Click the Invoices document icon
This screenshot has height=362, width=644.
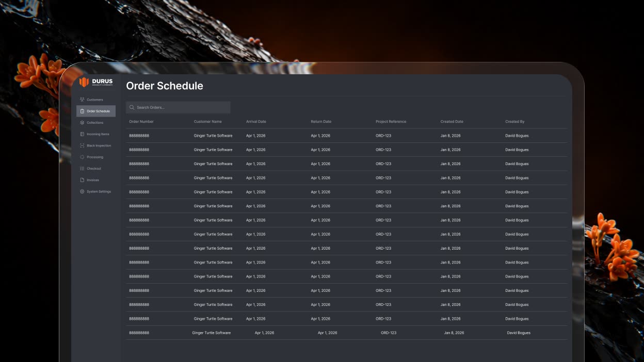(x=82, y=180)
